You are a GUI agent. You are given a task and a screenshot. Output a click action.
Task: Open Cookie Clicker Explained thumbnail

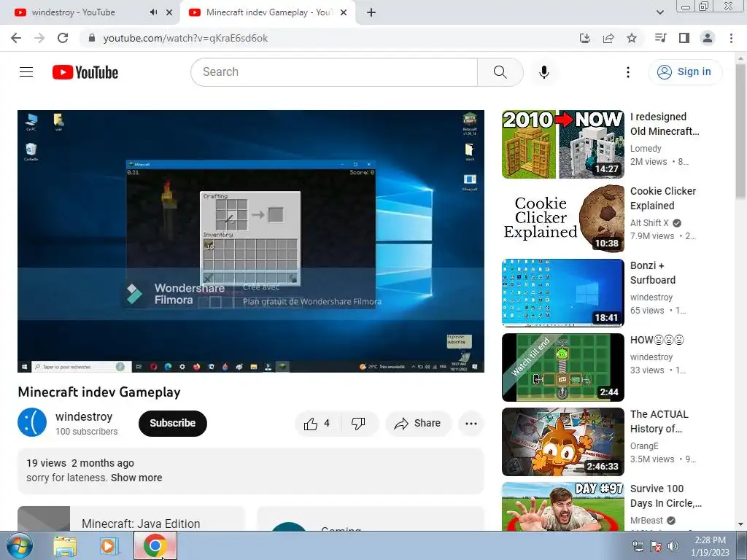click(x=562, y=219)
